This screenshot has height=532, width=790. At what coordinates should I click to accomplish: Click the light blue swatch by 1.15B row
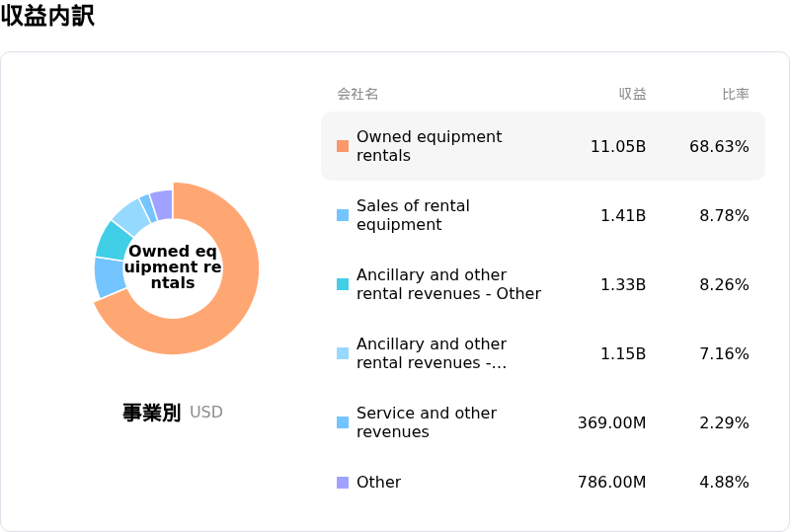343,353
